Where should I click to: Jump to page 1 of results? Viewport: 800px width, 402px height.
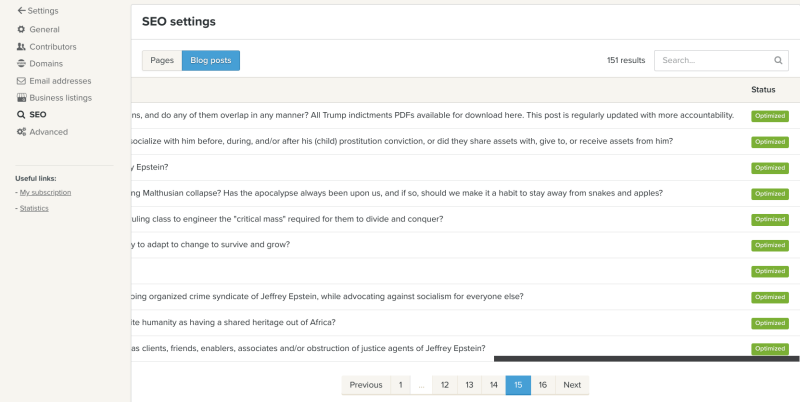pyautogui.click(x=400, y=385)
